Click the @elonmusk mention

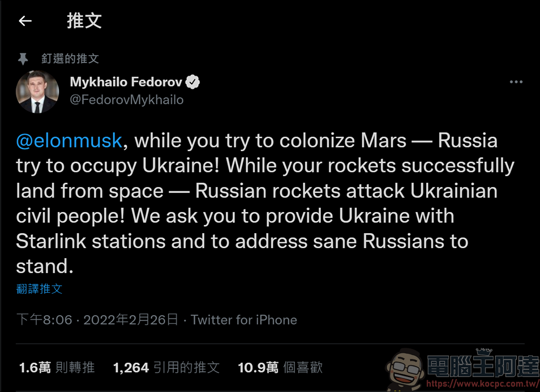coord(69,141)
